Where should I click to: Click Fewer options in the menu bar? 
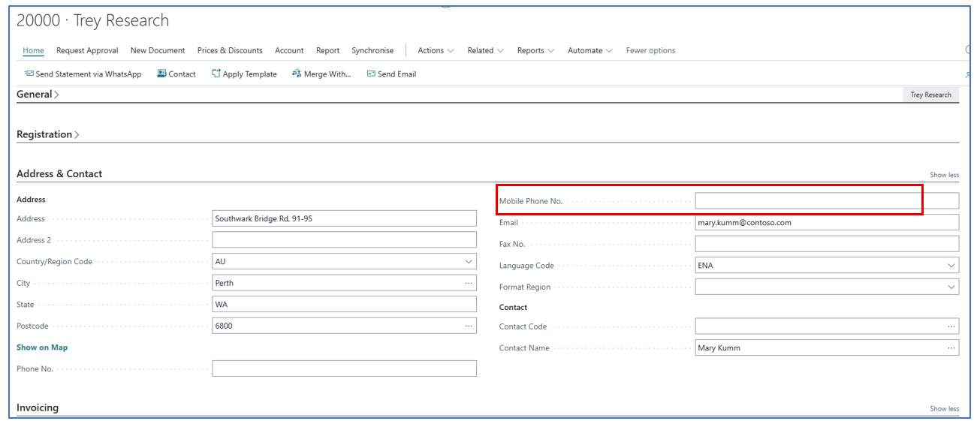coord(650,50)
